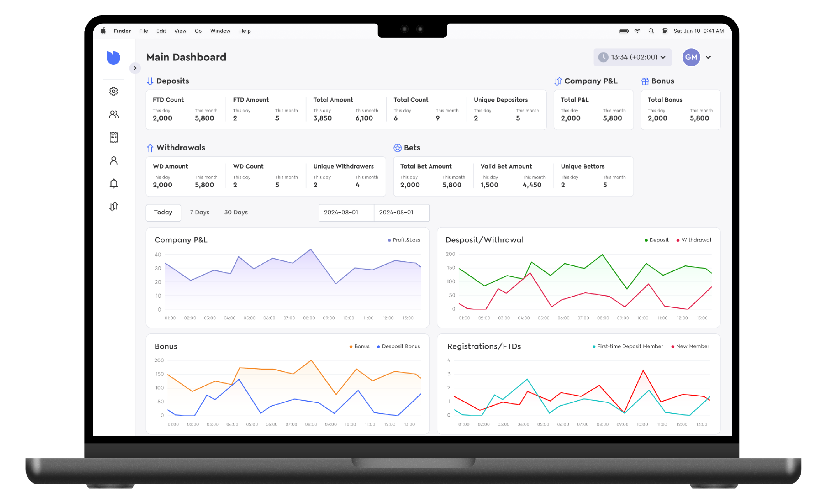
Task: Click the Desposit/Withrawal chart title
Action: 484,240
